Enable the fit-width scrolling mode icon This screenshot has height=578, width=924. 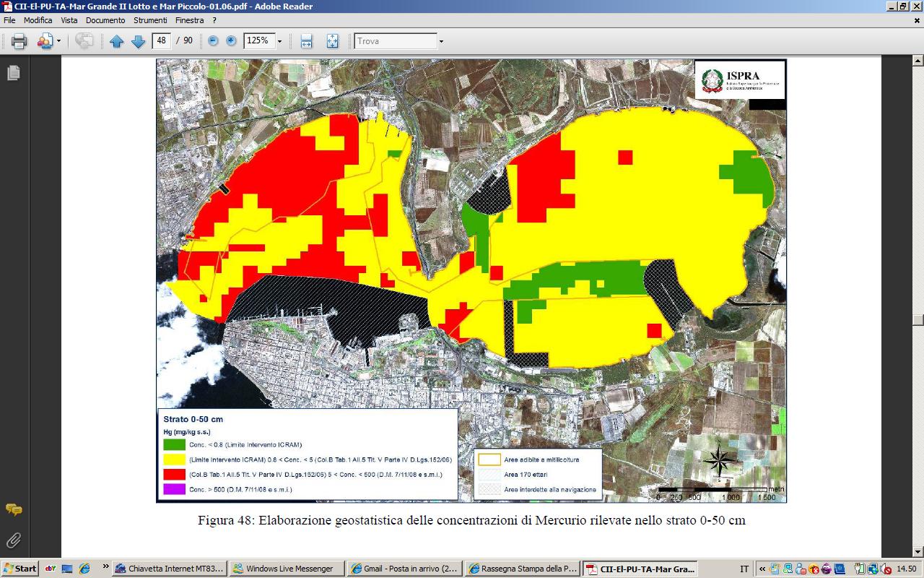(x=306, y=41)
